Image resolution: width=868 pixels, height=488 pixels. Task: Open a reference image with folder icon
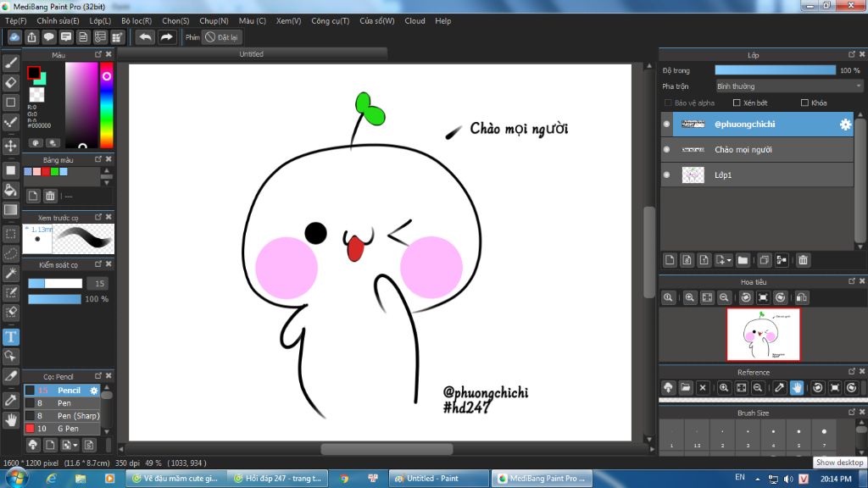(685, 388)
